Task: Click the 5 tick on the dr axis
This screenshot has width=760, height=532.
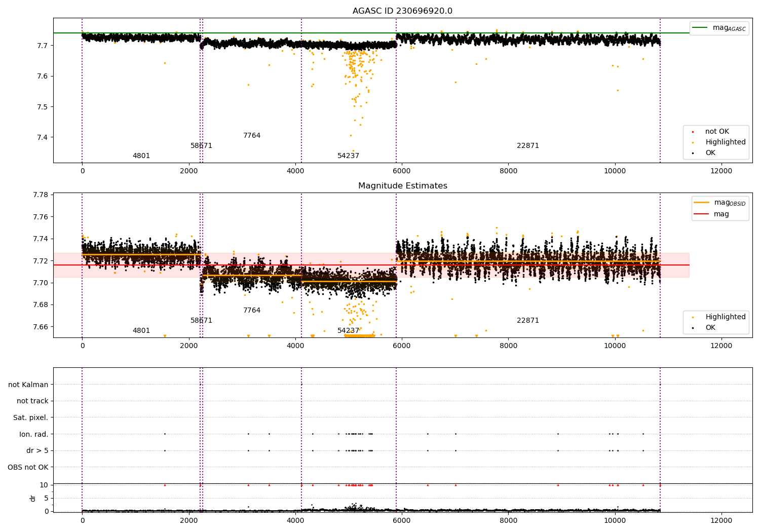Action: [46, 498]
